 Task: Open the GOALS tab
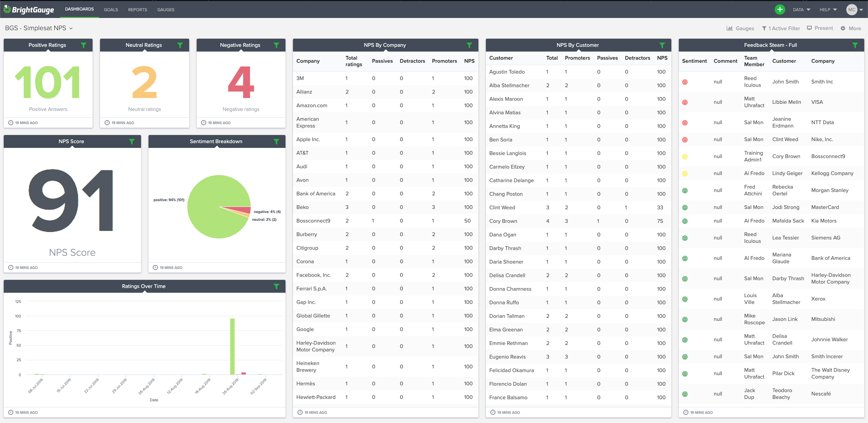point(111,9)
